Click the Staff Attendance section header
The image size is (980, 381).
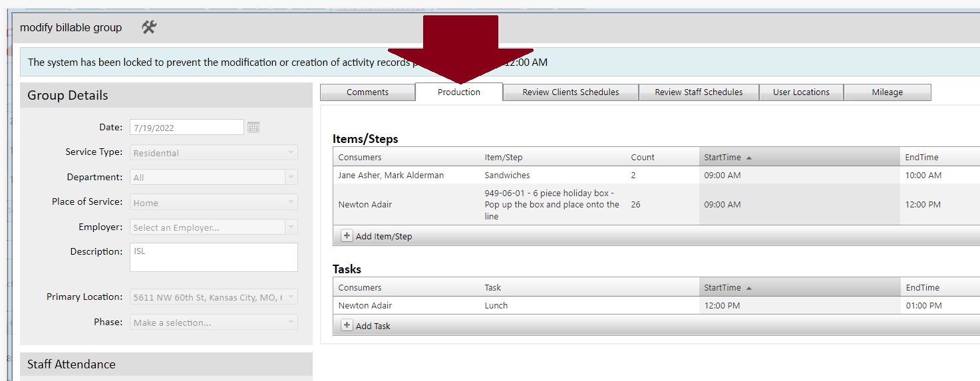pos(166,364)
